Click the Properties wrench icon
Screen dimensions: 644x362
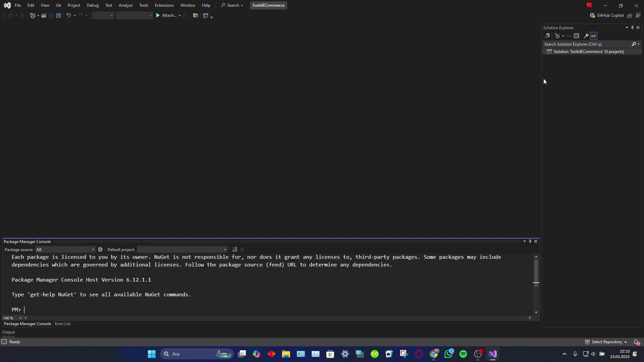click(x=586, y=36)
